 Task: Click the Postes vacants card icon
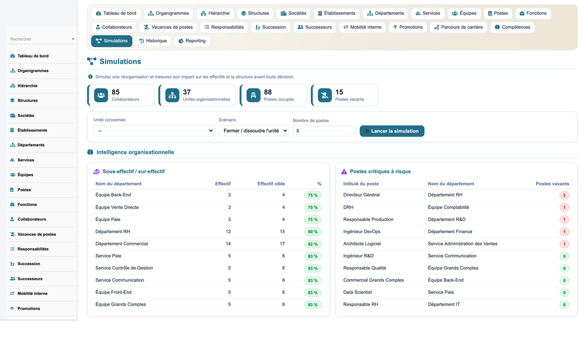[325, 96]
